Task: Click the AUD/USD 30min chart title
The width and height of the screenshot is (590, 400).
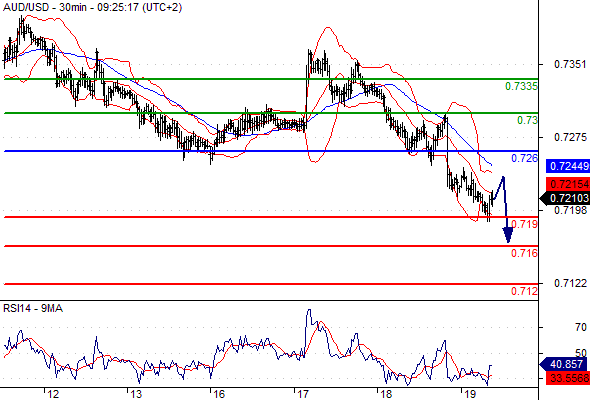Action: point(92,7)
